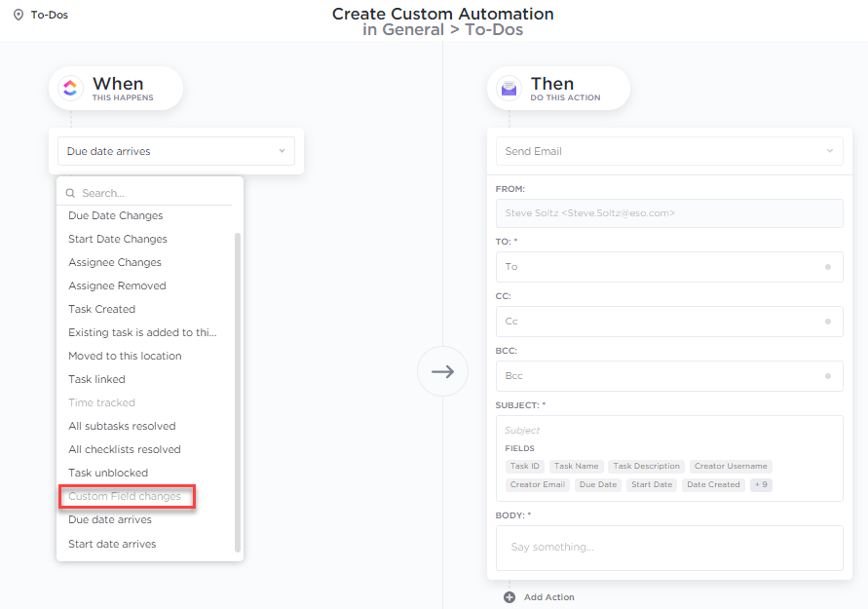The image size is (868, 609).
Task: Click the arrow circle between When and Then
Action: click(x=442, y=371)
